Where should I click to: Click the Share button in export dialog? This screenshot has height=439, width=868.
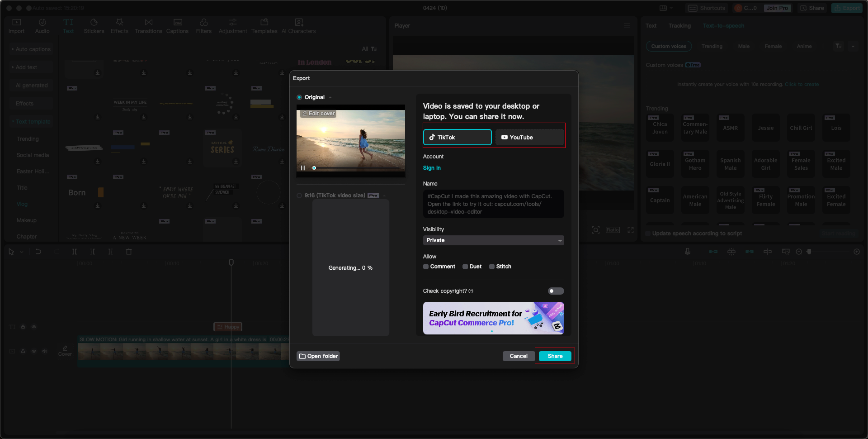pos(555,356)
